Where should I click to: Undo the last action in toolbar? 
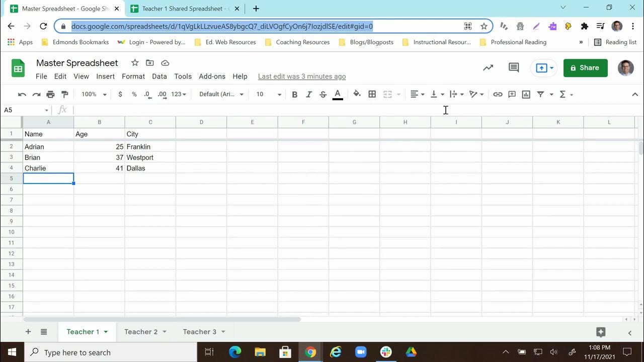[22, 94]
